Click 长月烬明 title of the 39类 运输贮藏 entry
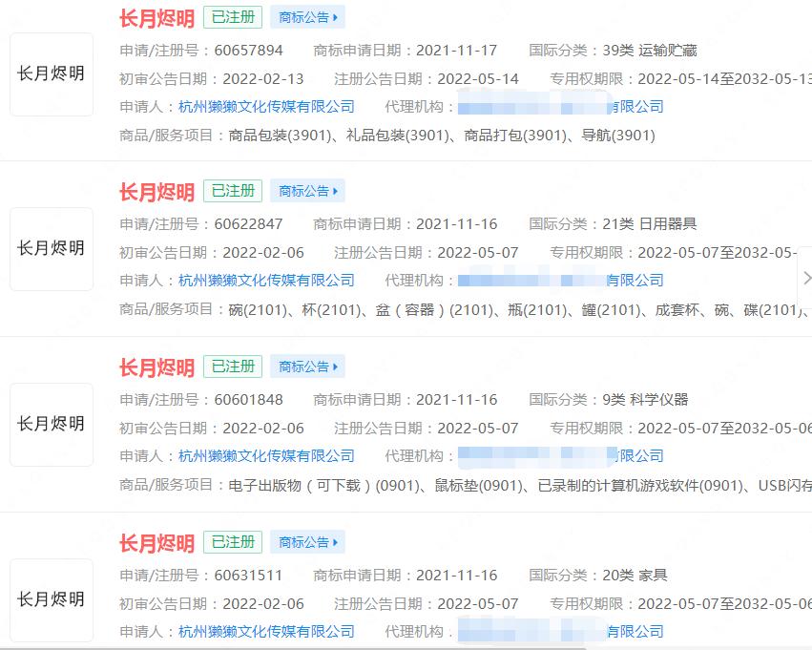The image size is (812, 650). click(x=156, y=18)
